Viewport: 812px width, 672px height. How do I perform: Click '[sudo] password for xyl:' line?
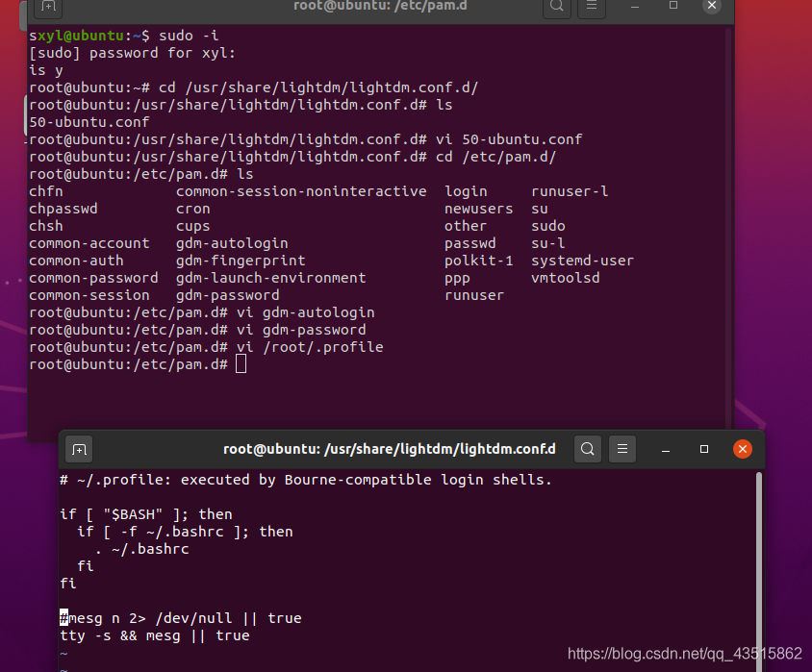coord(133,53)
